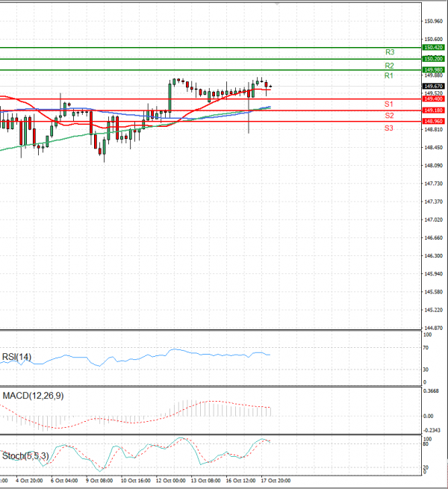
Task: Click the 16 Oct 12:00 time label
Action: pos(240,481)
